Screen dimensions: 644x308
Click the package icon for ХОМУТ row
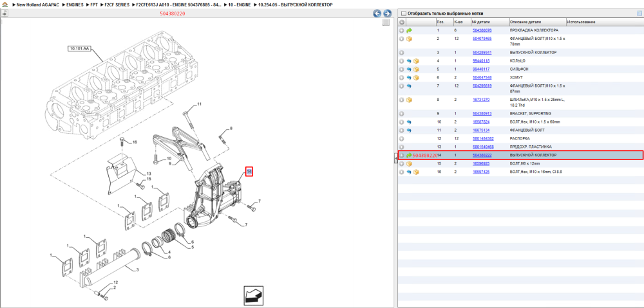(416, 77)
